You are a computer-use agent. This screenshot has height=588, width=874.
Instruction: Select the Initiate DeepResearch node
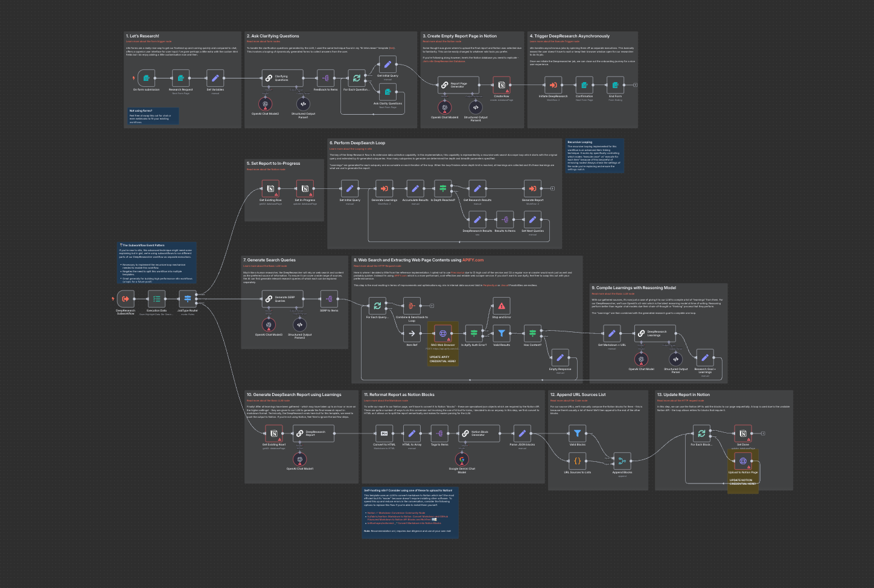(x=553, y=85)
